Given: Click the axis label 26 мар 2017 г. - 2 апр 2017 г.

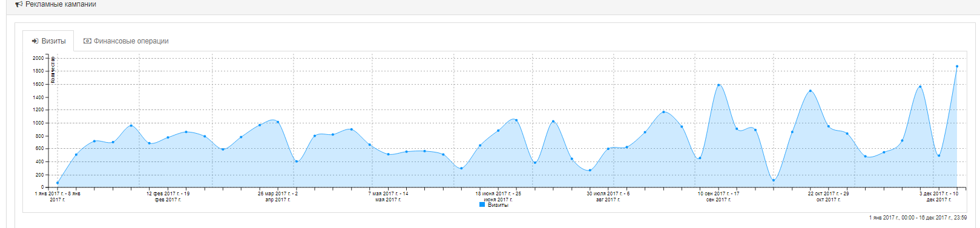Looking at the screenshot, I should (278, 197).
